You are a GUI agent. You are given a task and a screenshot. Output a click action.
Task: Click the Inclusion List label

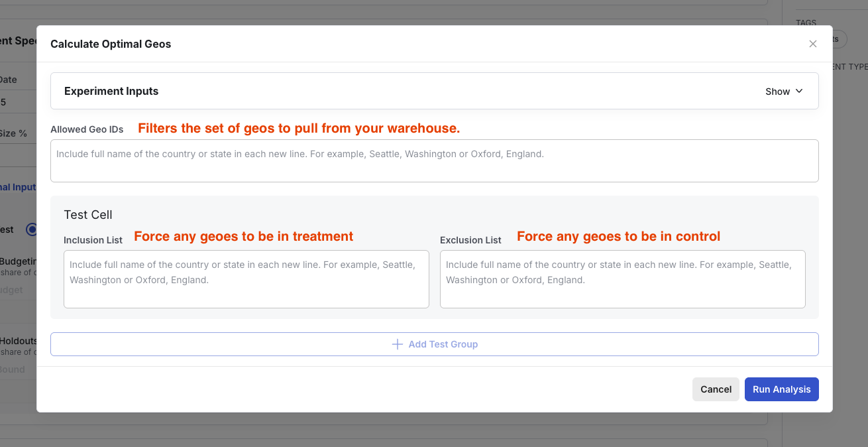pyautogui.click(x=93, y=240)
